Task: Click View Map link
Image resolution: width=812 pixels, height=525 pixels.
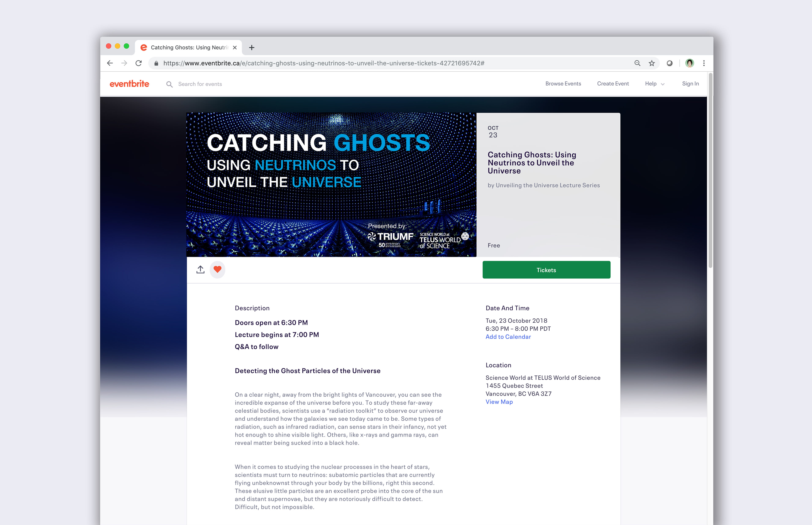Action: pos(499,402)
